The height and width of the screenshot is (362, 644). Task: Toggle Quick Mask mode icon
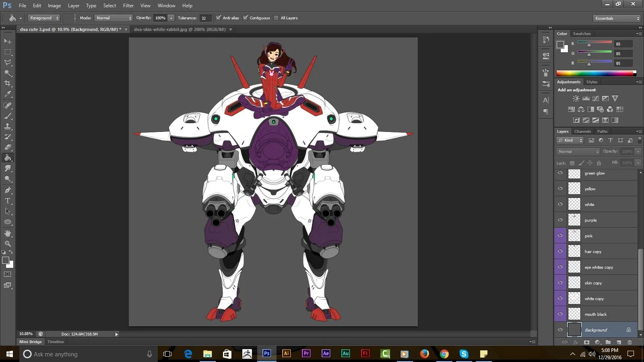[8, 274]
